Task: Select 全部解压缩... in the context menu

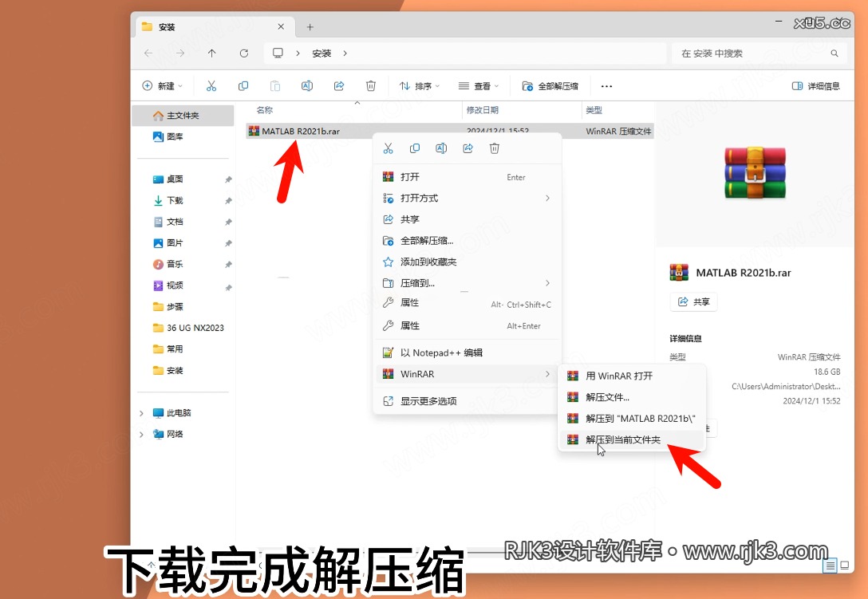Action: pyautogui.click(x=468, y=240)
